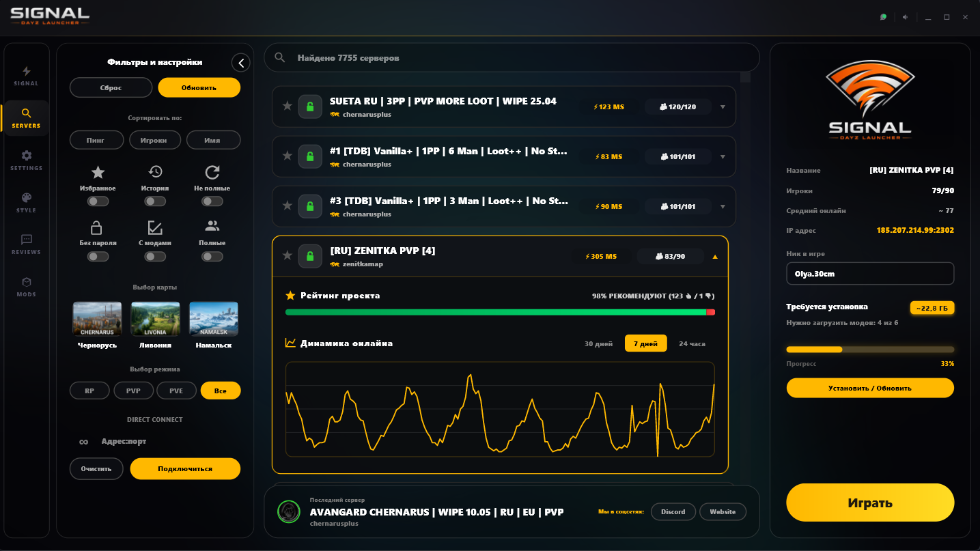Image resolution: width=980 pixels, height=551 pixels.
Task: Show 30 дней online dynamics
Action: [x=599, y=343]
